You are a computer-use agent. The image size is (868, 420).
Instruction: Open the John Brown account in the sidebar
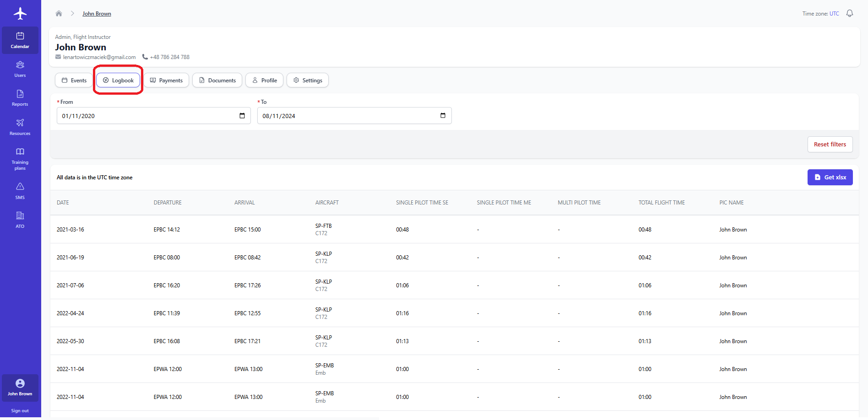tap(20, 388)
